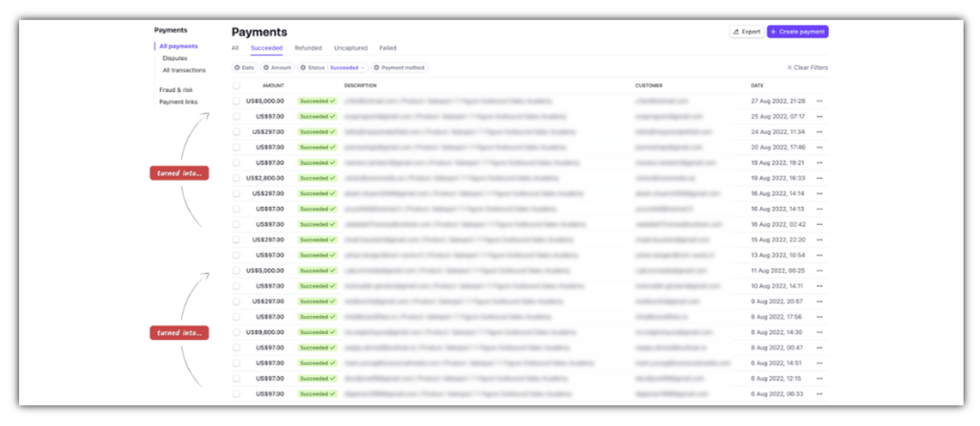Click the Create payment button
The height and width of the screenshot is (426, 980).
click(x=797, y=32)
